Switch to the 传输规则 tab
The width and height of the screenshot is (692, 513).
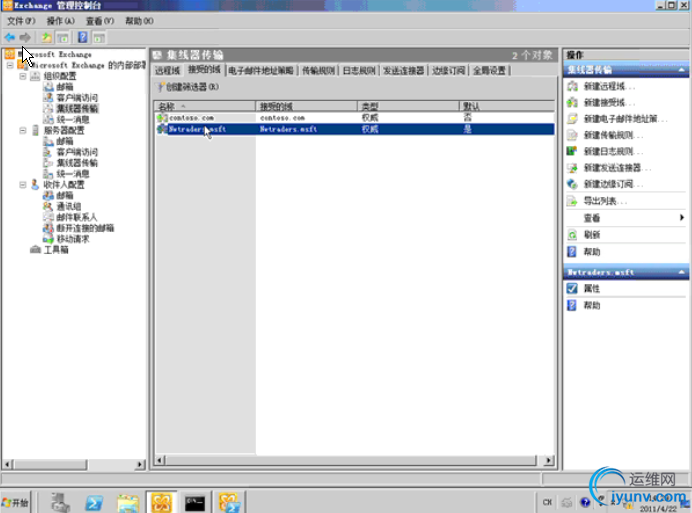click(318, 71)
